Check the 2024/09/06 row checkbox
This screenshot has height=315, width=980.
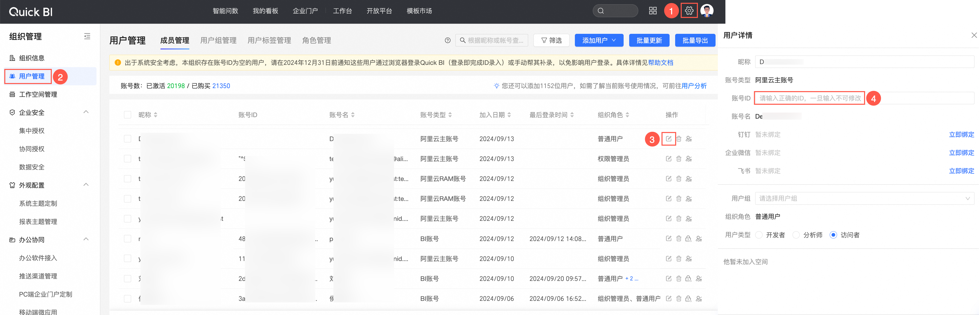128,299
